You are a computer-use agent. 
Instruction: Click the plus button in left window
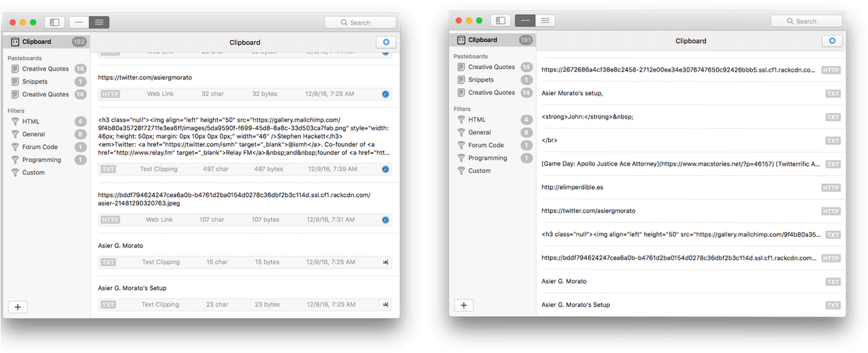pos(18,307)
